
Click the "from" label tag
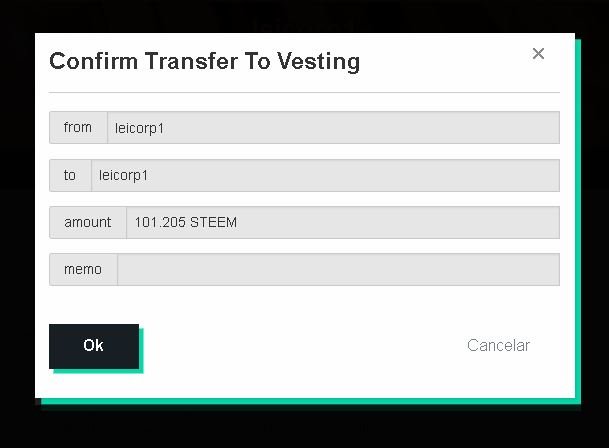78,127
